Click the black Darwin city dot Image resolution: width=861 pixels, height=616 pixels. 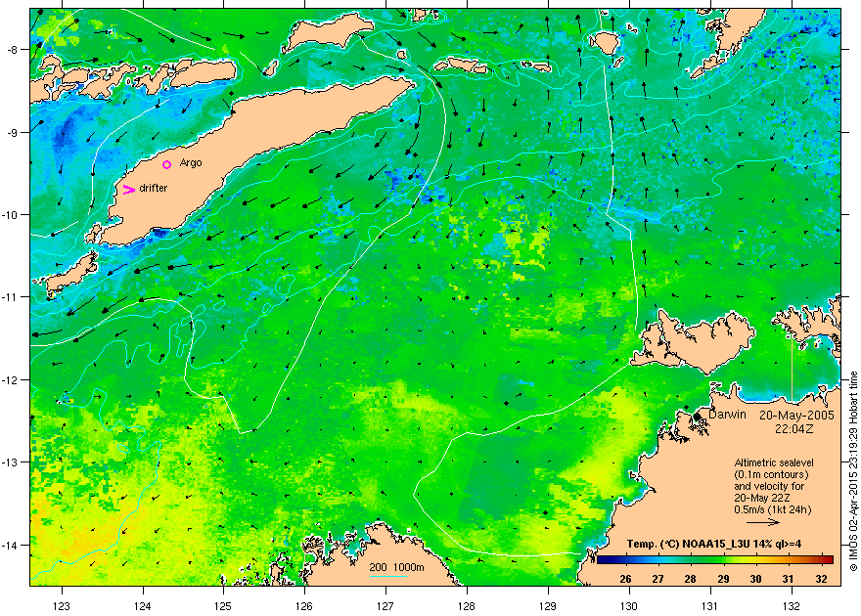[x=697, y=417]
